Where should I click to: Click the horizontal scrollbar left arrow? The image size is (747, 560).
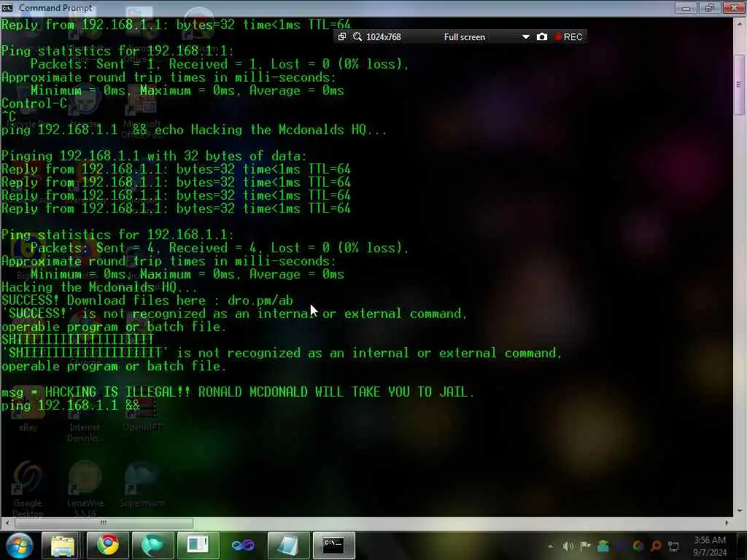[7, 523]
